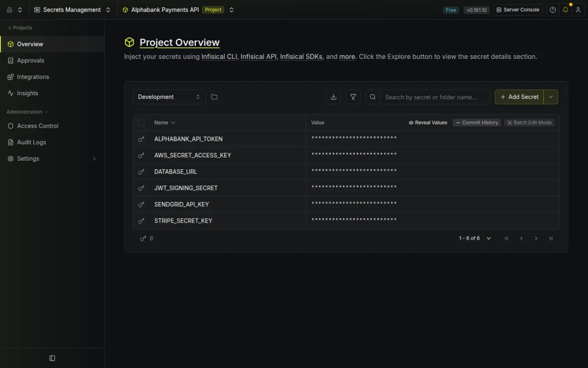
Task: Go back to Projects
Action: click(20, 28)
